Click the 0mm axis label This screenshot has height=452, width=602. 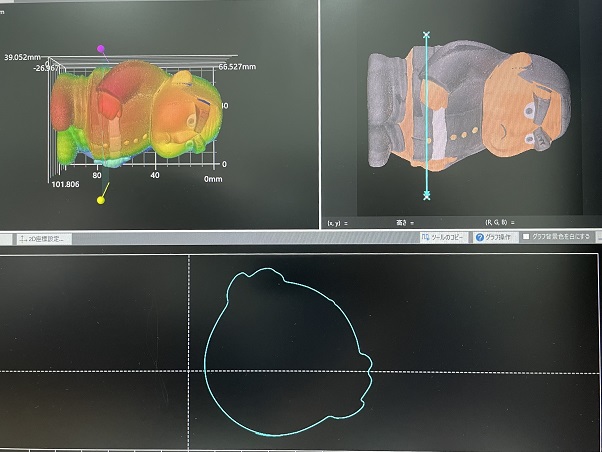point(213,179)
